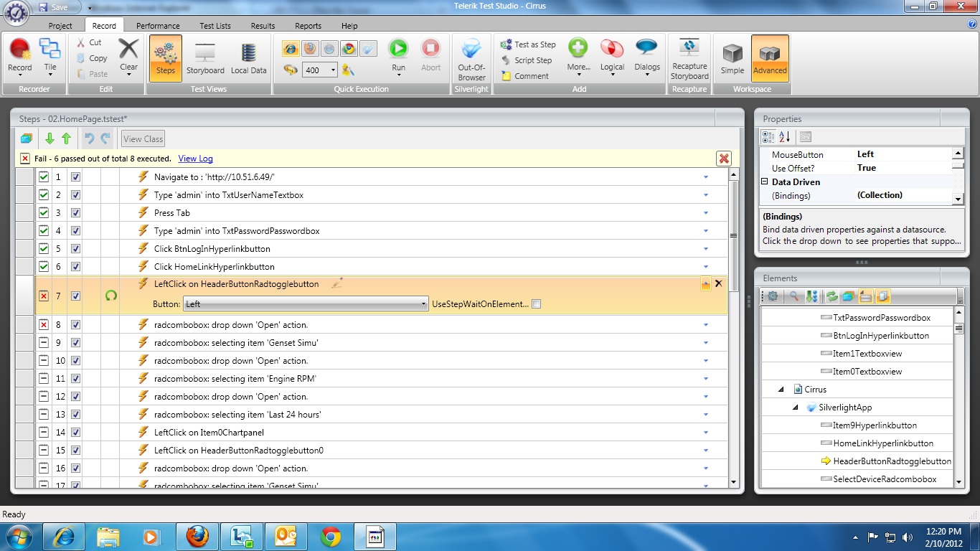
Task: Collapse the SilverlightApp tree node
Action: pyautogui.click(x=796, y=408)
